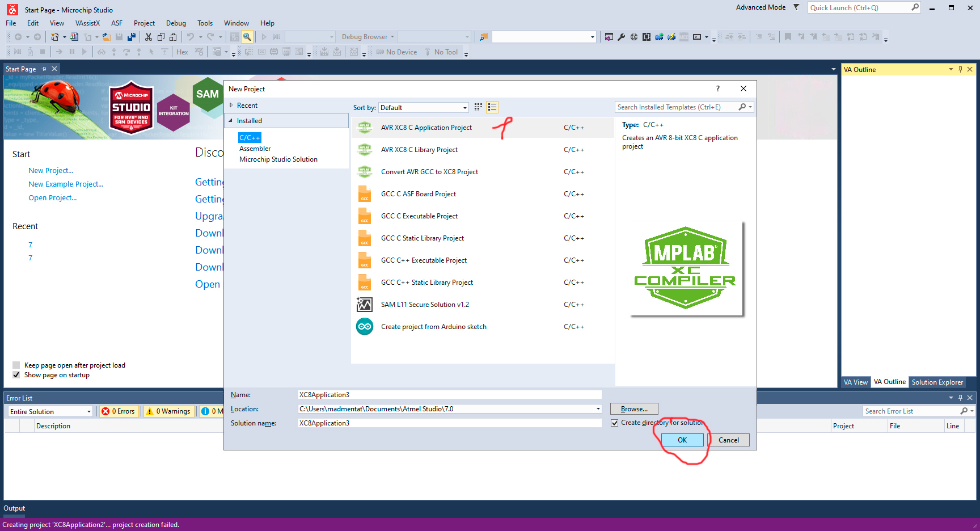Open VA Outline panel options dropdown arrow

[x=951, y=69]
